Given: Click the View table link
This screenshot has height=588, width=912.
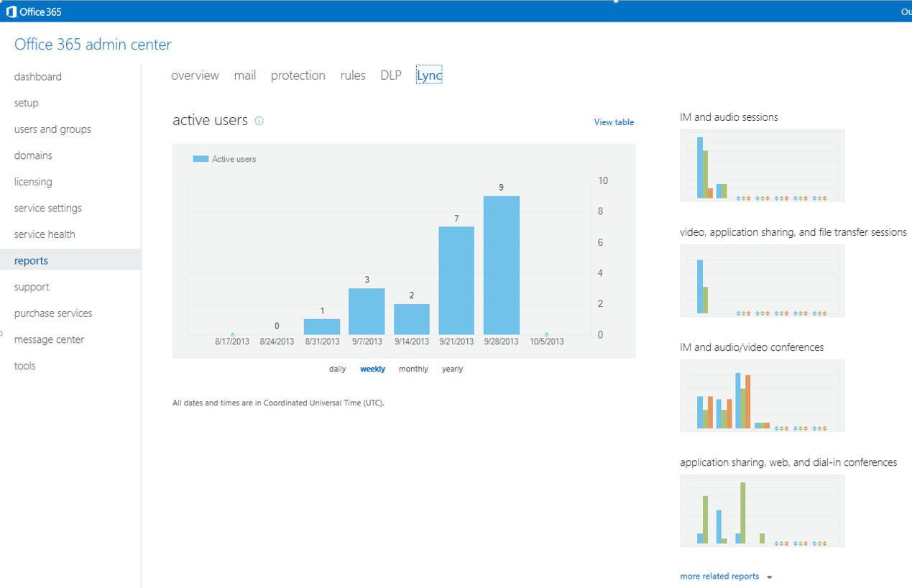Looking at the screenshot, I should pyautogui.click(x=614, y=122).
